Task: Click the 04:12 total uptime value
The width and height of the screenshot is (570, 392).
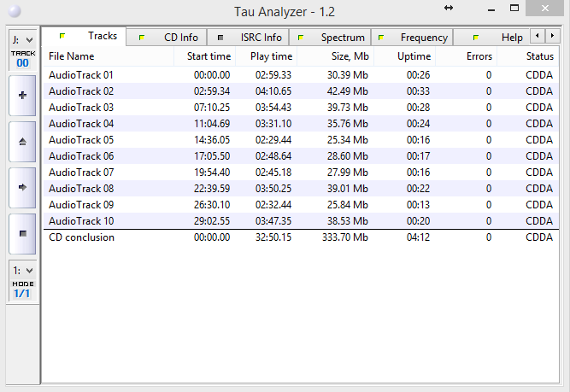Action: coord(418,237)
